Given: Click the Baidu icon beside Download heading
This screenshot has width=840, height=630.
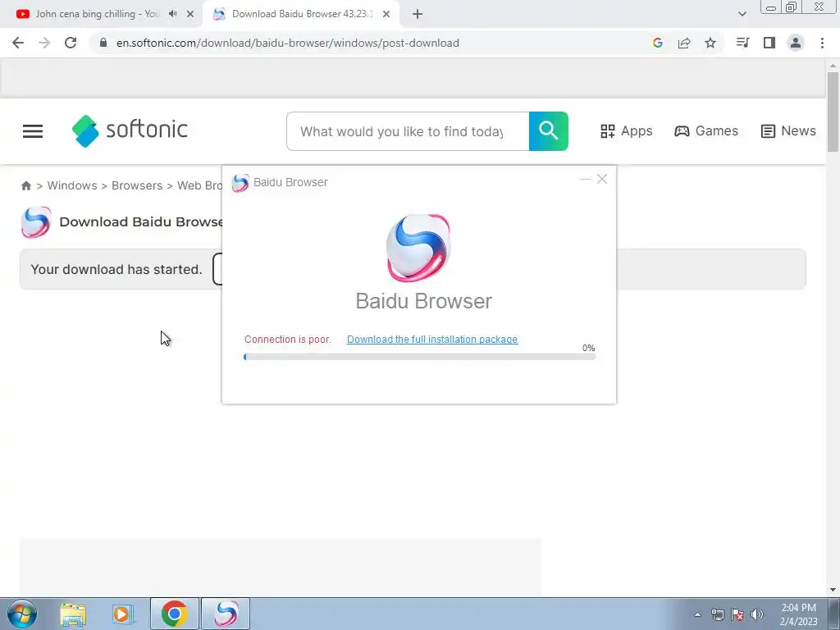Looking at the screenshot, I should click(x=36, y=221).
